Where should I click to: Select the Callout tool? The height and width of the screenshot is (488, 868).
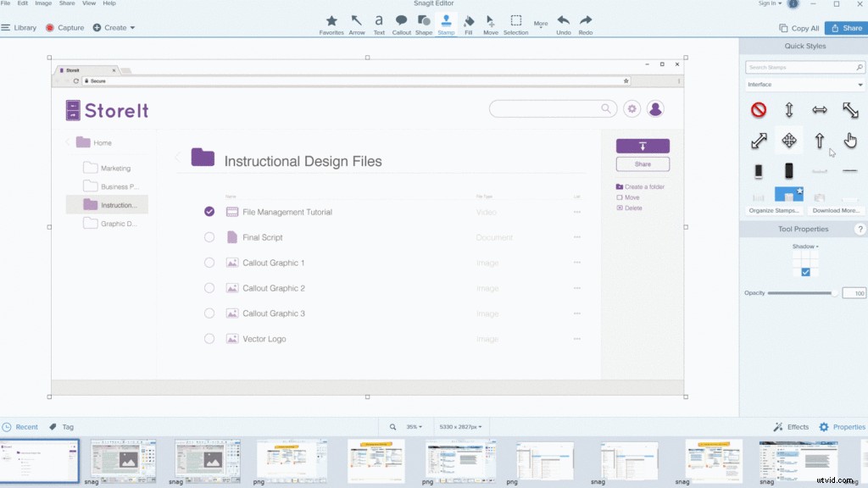click(401, 23)
